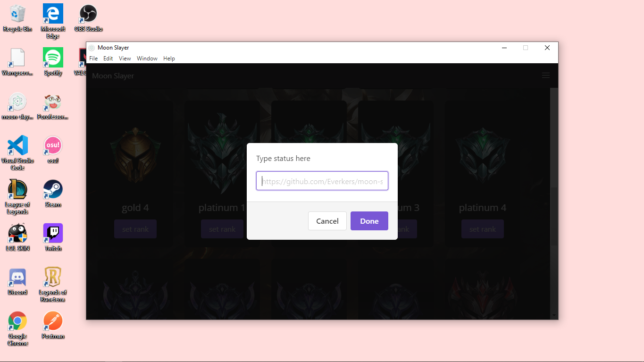Focus the status text input field

click(322, 181)
